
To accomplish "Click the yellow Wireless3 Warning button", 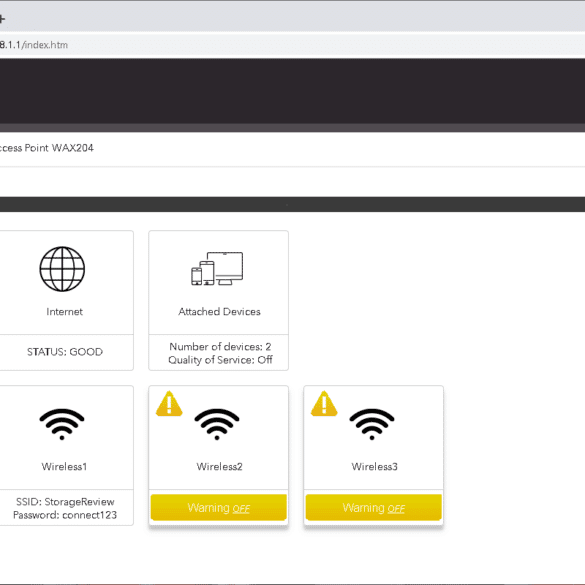I will [x=373, y=507].
